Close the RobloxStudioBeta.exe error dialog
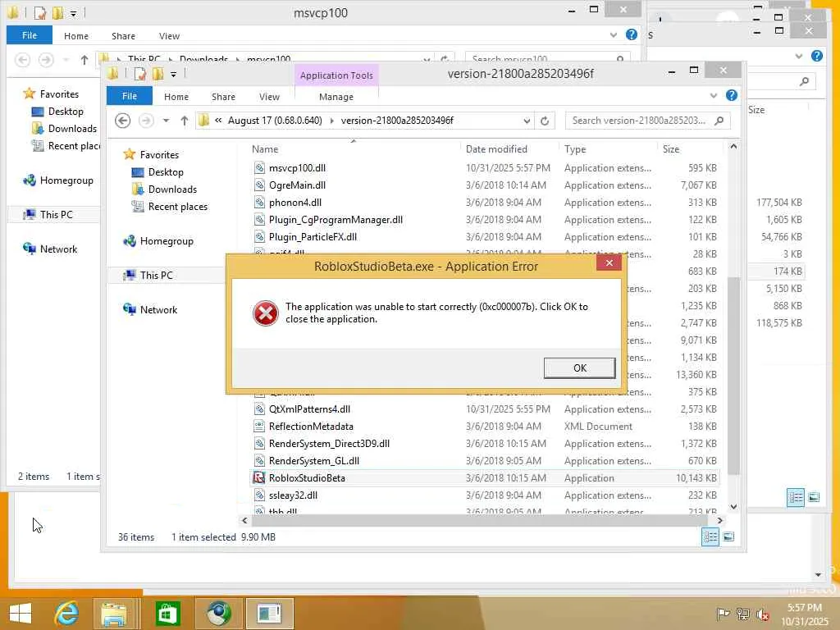 (x=609, y=262)
